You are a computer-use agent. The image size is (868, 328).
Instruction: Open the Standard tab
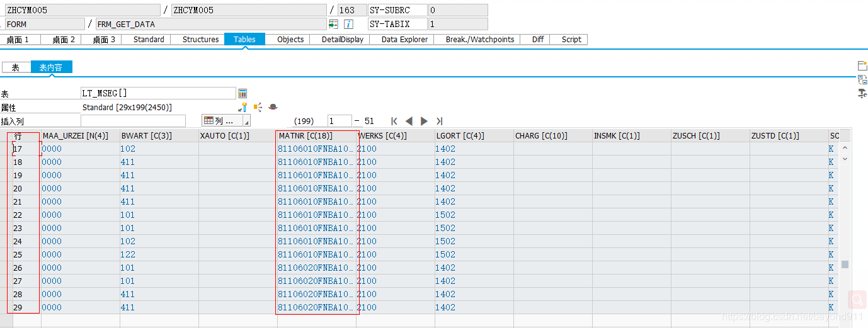pos(149,39)
